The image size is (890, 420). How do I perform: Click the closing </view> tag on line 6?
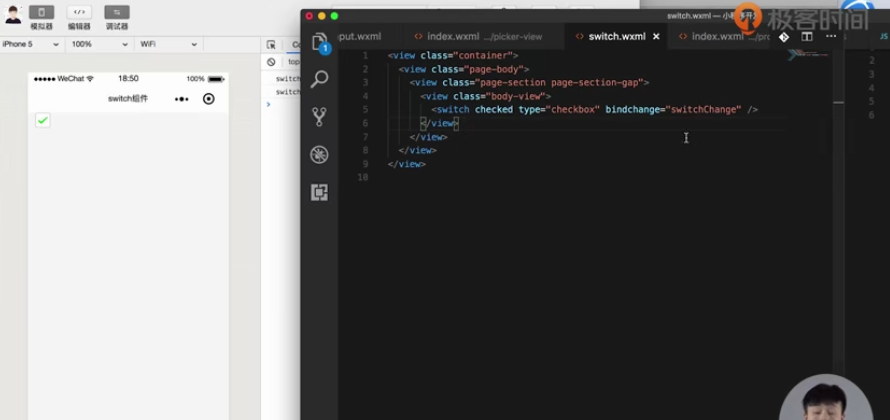(439, 123)
